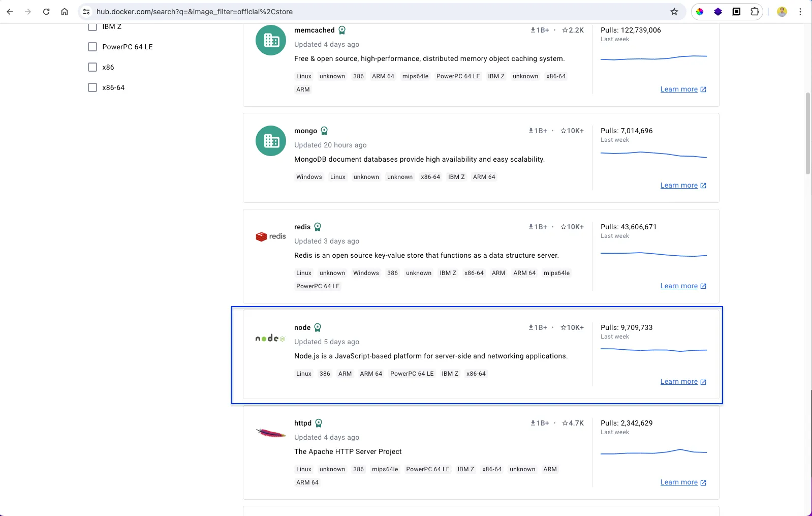Open Learn more link for redis pulls
Viewport: 812px width, 516px height.
tap(683, 286)
